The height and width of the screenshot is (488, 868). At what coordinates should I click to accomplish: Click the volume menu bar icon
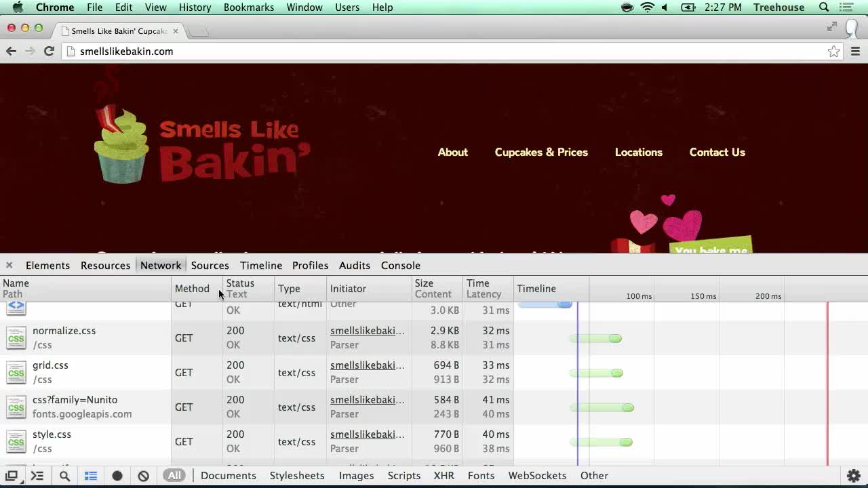click(x=665, y=7)
